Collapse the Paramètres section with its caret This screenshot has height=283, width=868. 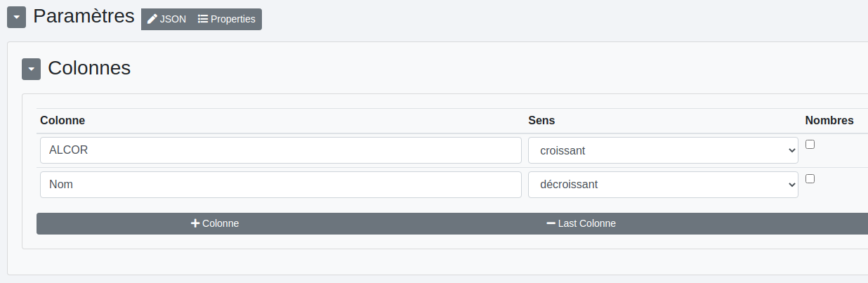click(x=17, y=18)
